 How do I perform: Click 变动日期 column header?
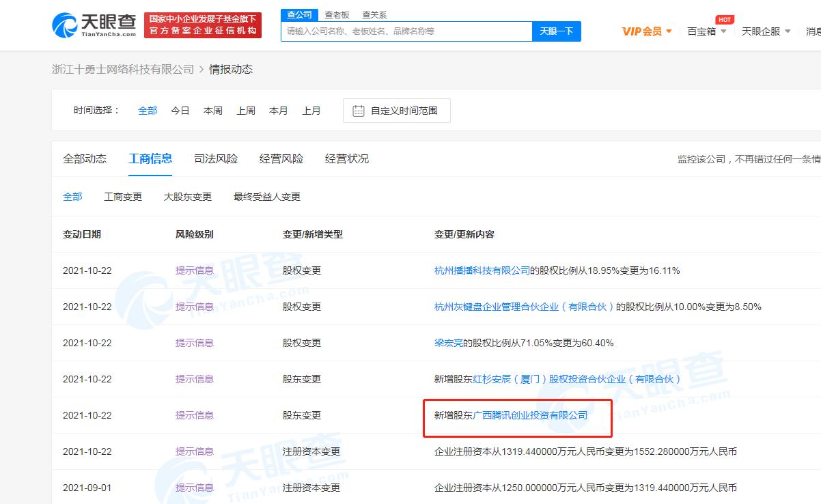(82, 234)
